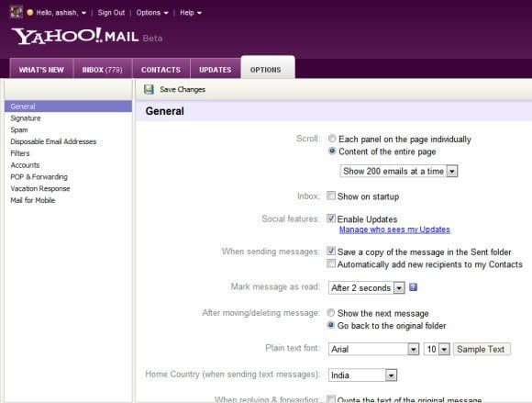Screen dimensions: 532x403
Task: Click the Mark message as read: label
Action: 275,286
